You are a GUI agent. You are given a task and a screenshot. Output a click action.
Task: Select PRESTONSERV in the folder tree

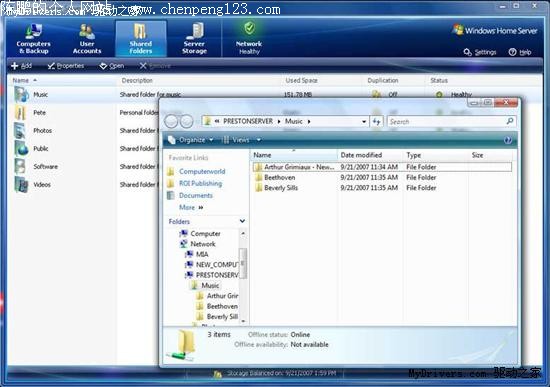click(217, 275)
